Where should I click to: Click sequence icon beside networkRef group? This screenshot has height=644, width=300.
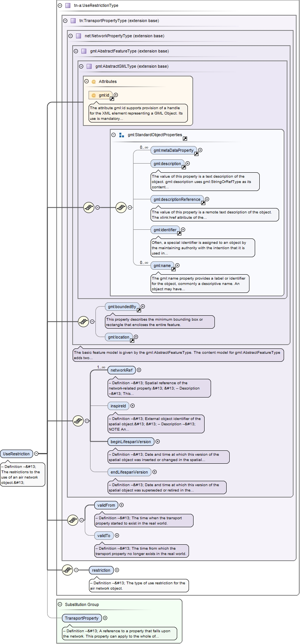78,421
